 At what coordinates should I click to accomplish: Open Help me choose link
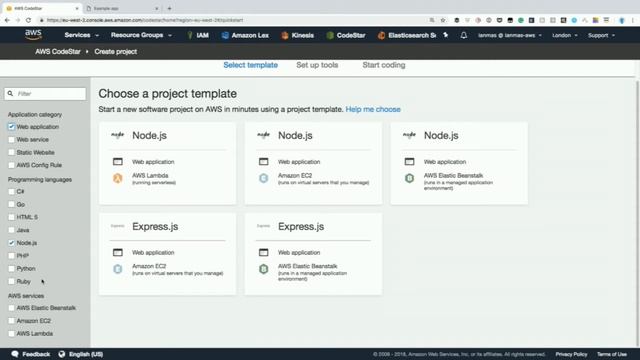tap(373, 109)
